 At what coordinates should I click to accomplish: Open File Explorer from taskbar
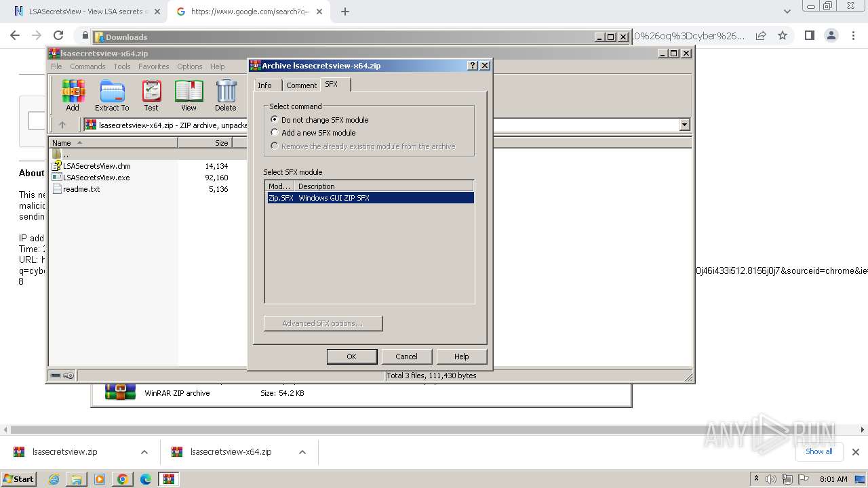point(77,479)
